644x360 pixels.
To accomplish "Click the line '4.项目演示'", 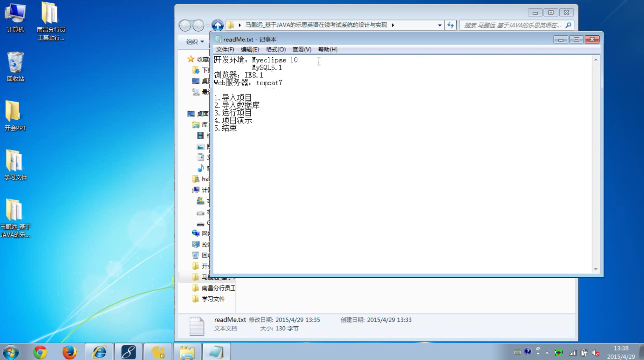I will click(x=233, y=120).
